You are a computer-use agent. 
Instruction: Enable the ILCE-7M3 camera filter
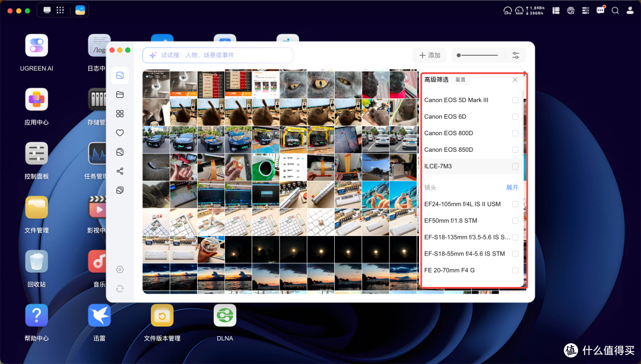[515, 166]
